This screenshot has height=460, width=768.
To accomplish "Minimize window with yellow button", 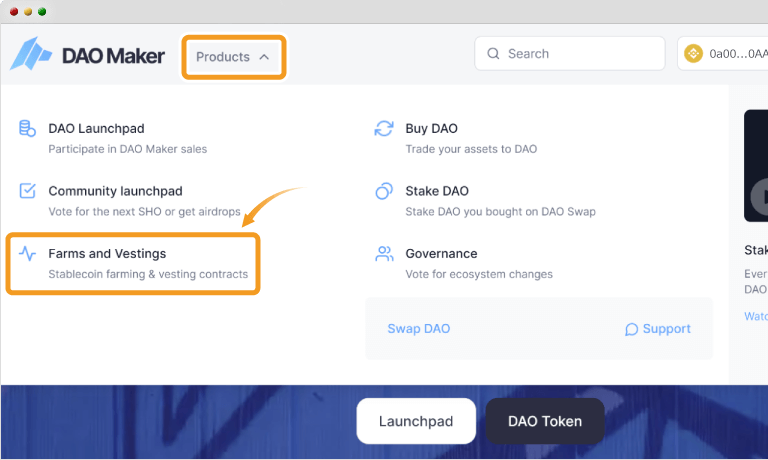I will 28,11.
